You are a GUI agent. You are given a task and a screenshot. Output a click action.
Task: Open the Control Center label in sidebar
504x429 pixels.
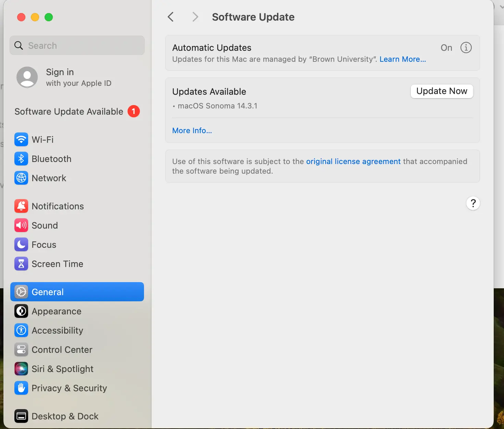click(x=62, y=349)
